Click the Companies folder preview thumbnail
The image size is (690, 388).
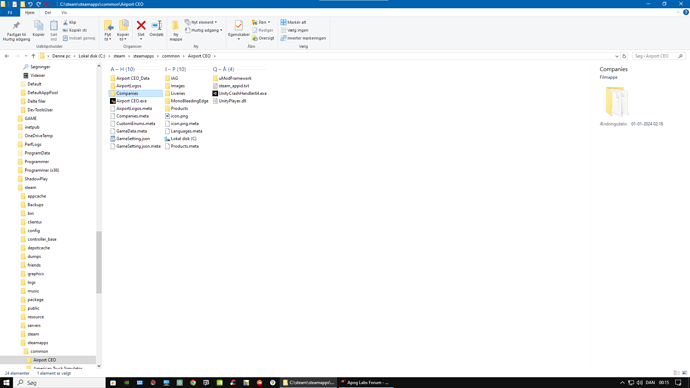pyautogui.click(x=616, y=102)
